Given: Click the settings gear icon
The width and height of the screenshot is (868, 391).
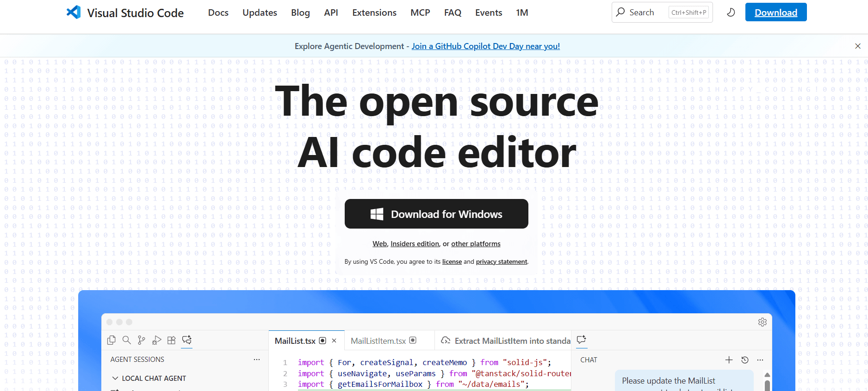Looking at the screenshot, I should 762,322.
